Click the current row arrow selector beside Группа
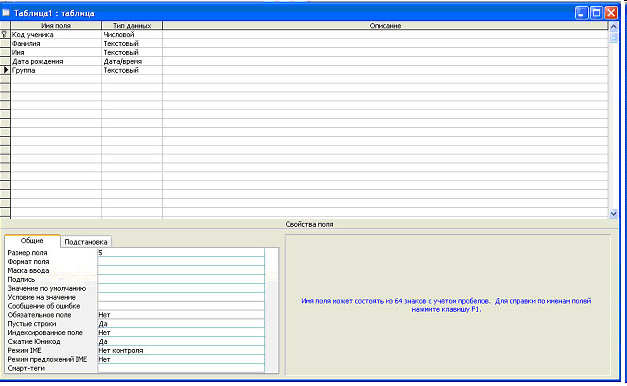627x386 pixels. point(5,70)
